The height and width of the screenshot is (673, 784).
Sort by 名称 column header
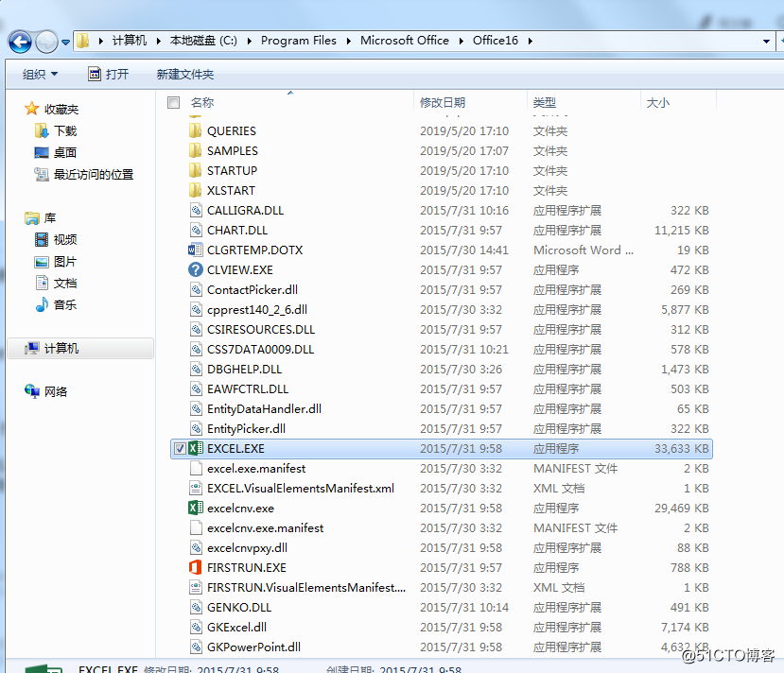coord(202,102)
